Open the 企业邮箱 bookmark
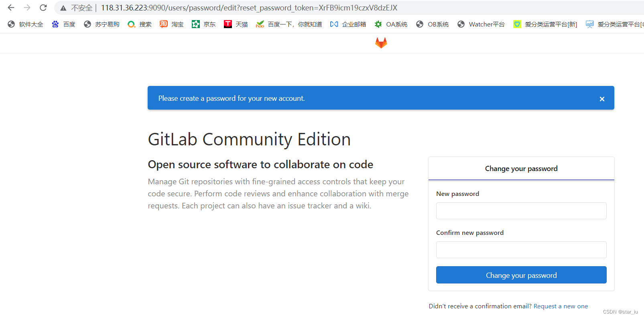 [x=348, y=24]
